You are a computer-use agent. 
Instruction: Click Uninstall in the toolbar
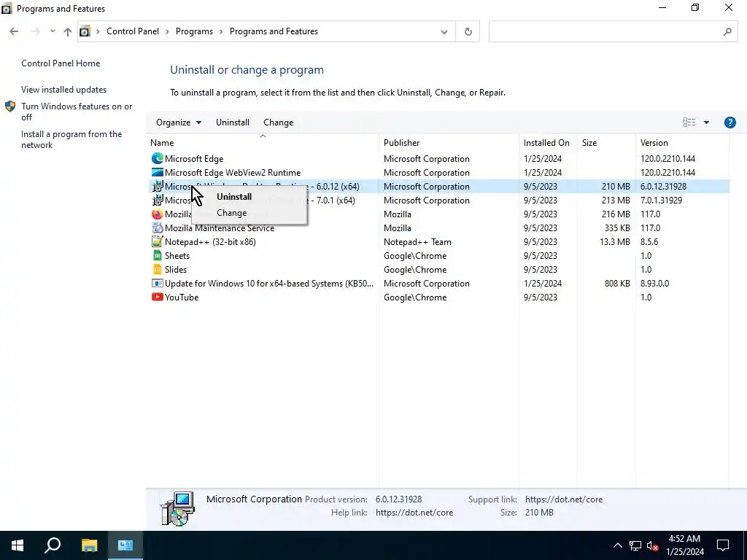pos(233,122)
